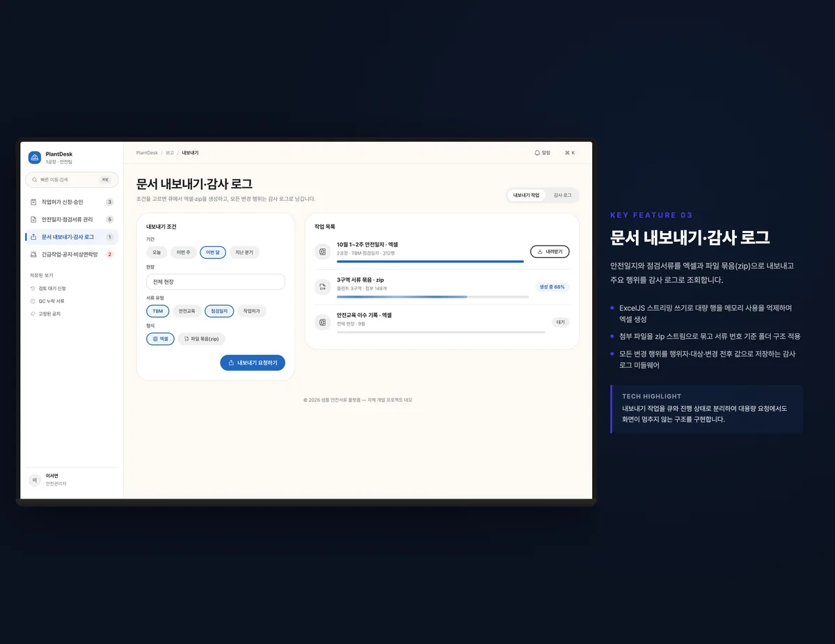Screen dimensions: 835x644
Task: Open the 전체 현장 site selector
Action: (216, 282)
